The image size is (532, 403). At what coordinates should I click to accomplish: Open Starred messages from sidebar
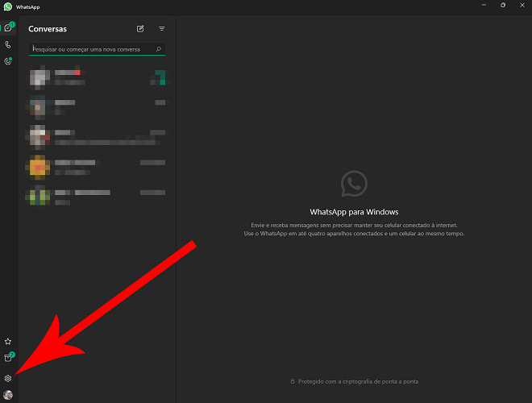click(x=8, y=341)
